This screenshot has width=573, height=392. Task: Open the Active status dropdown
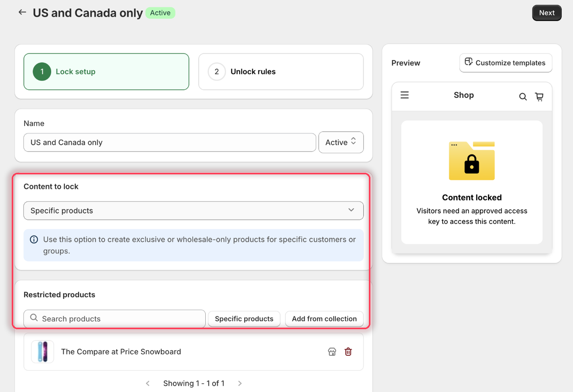click(x=341, y=142)
